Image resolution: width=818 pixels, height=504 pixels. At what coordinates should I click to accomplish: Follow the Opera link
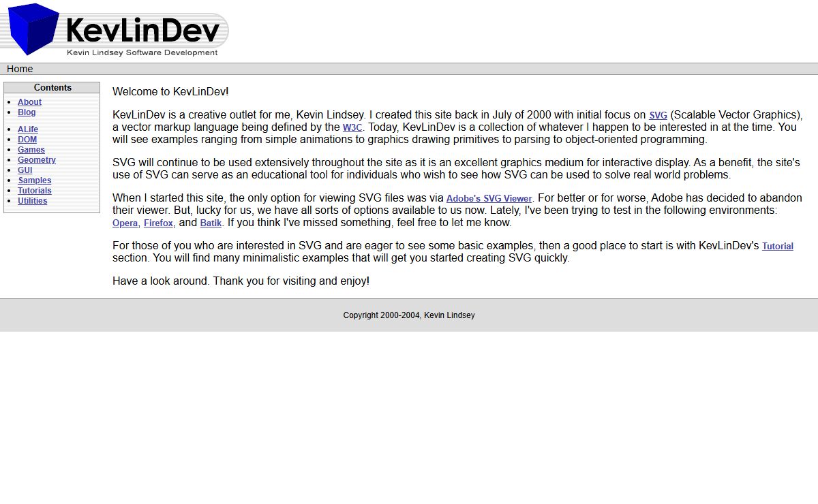coord(125,223)
